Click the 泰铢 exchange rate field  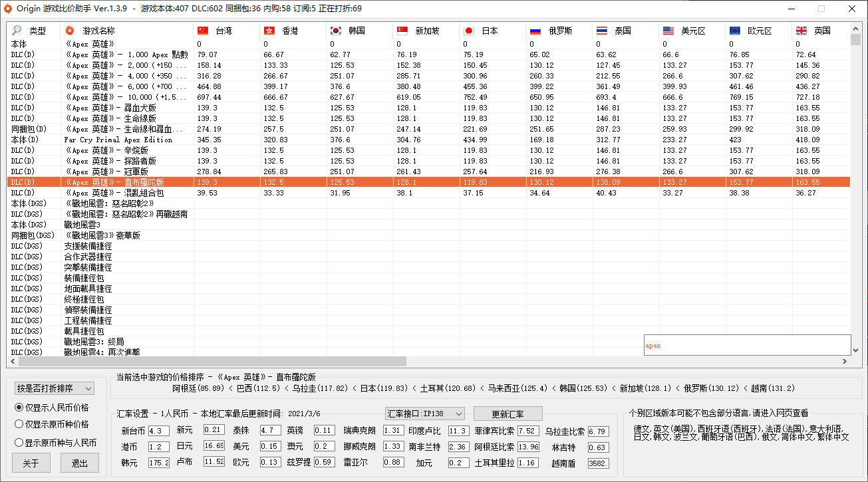click(x=271, y=430)
